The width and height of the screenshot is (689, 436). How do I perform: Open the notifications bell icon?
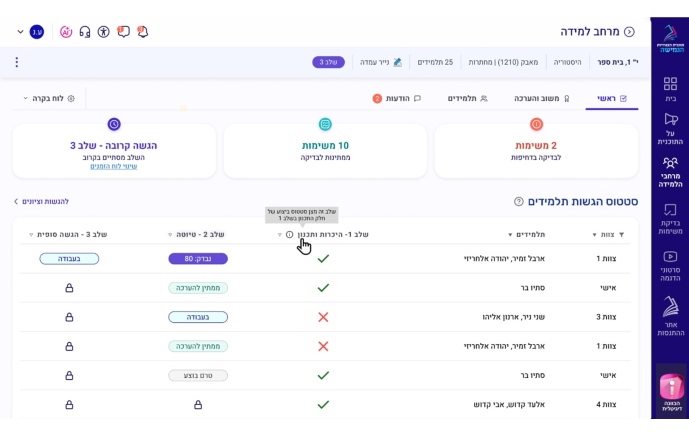point(142,32)
